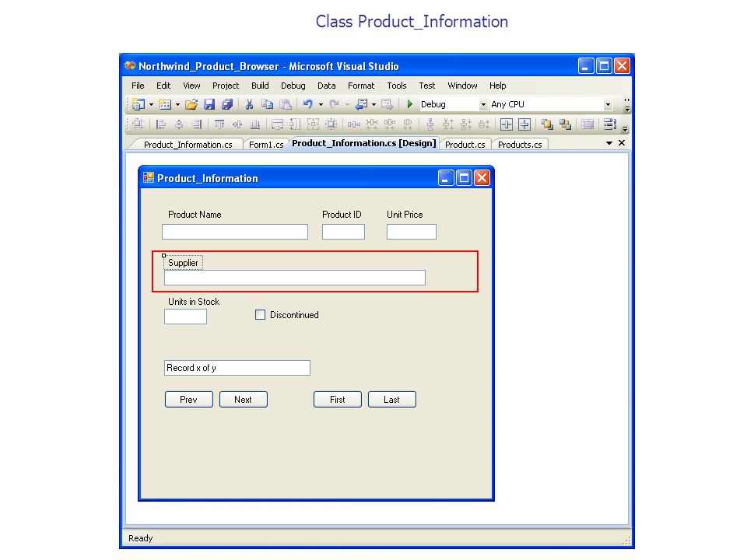The height and width of the screenshot is (560, 747).
Task: Click the Paste clipboard icon
Action: tap(286, 104)
